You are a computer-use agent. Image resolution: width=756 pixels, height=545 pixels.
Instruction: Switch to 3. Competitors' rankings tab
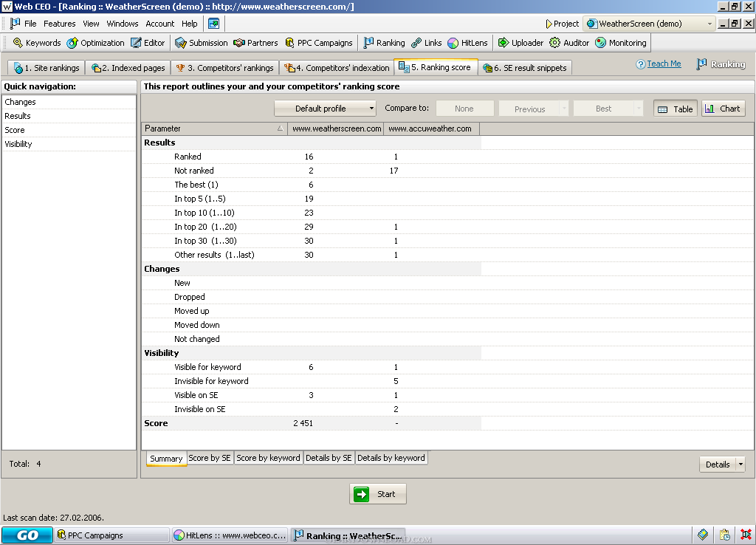(x=224, y=68)
